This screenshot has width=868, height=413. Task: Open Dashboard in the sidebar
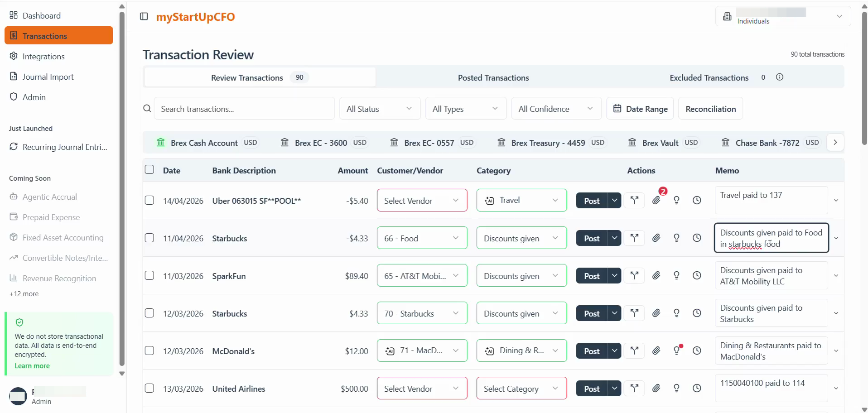click(59, 15)
